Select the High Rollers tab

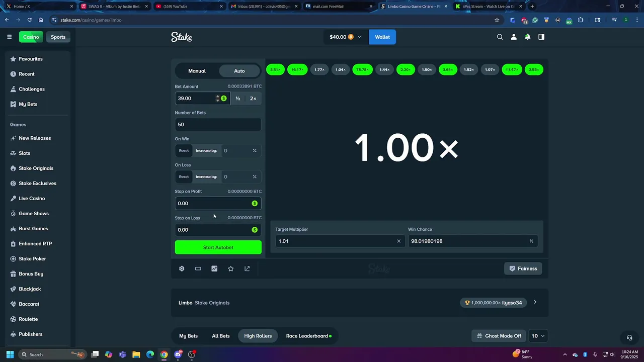coord(258,336)
